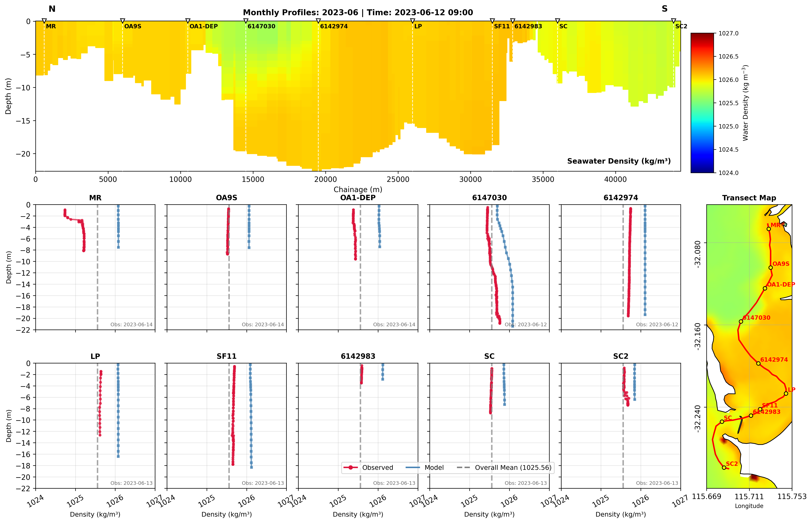Click the Transect Map title
This screenshot has height=523, width=812.
coord(749,198)
